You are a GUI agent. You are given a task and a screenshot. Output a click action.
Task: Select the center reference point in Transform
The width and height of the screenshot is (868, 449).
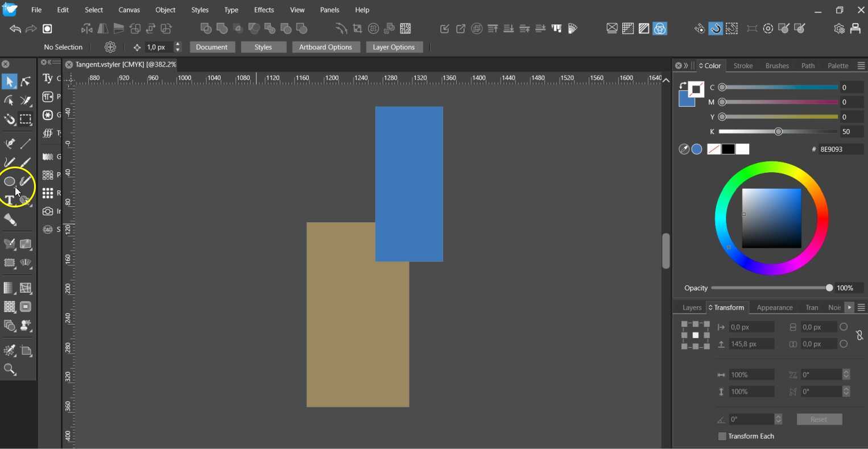click(695, 335)
